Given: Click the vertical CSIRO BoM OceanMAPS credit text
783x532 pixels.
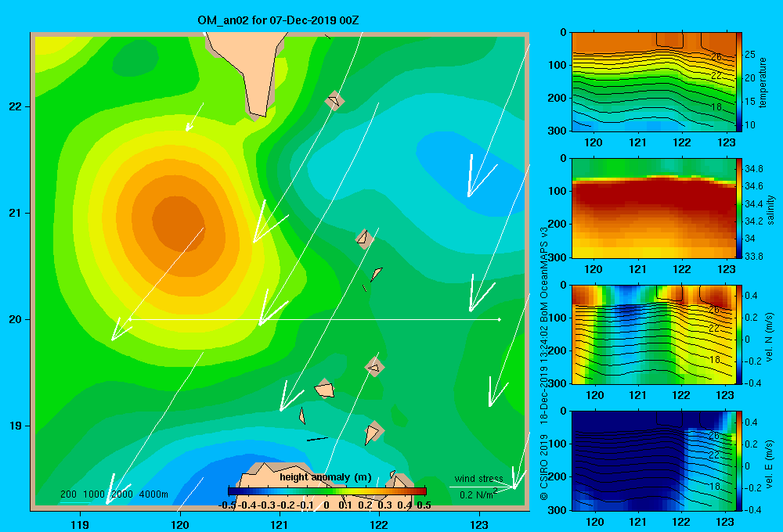Looking at the screenshot, I should (544, 363).
